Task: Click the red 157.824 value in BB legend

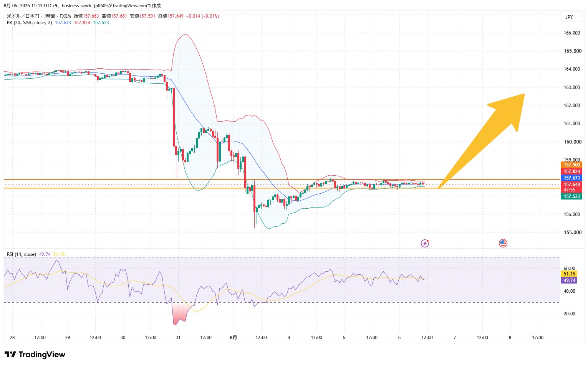Action: pos(82,23)
